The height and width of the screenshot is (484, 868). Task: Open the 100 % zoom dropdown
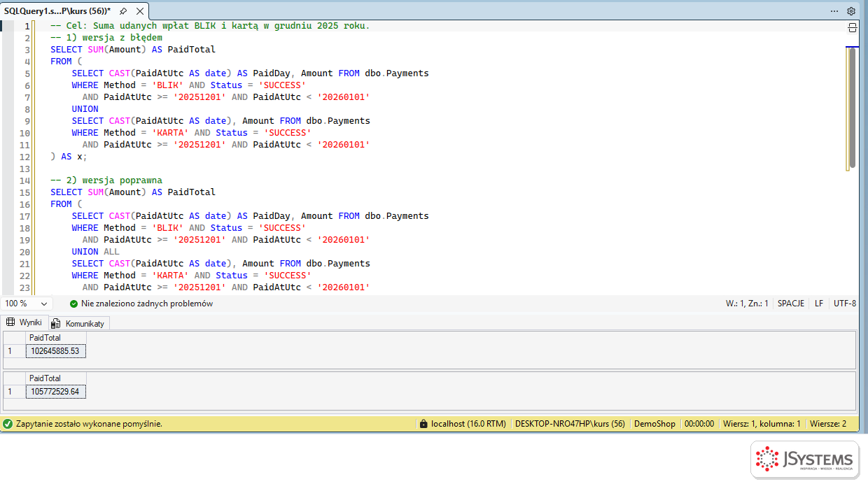27,304
